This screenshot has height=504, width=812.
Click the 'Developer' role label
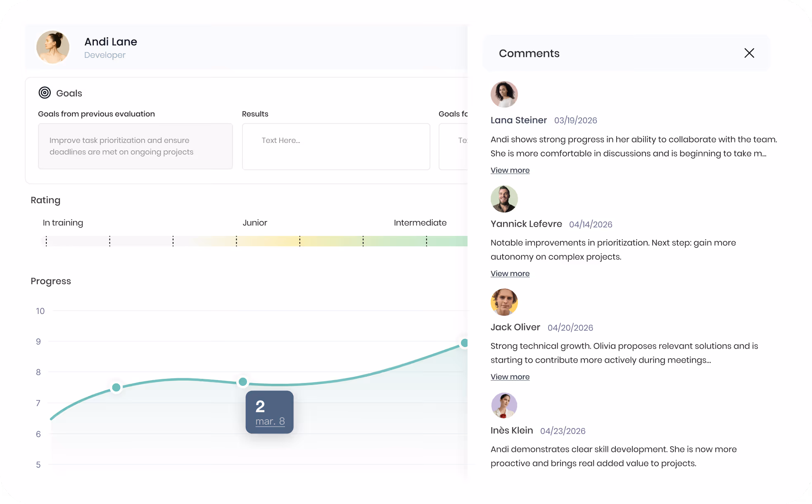[x=105, y=55]
